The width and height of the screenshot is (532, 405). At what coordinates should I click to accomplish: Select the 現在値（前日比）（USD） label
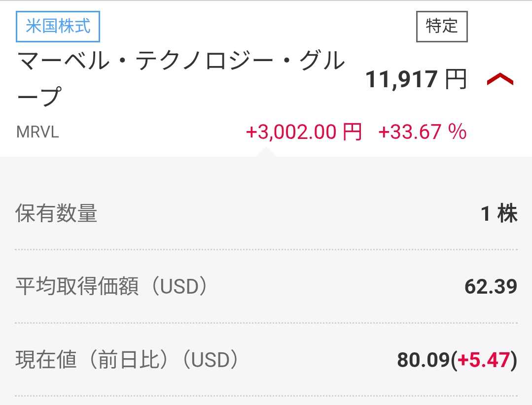127,360
